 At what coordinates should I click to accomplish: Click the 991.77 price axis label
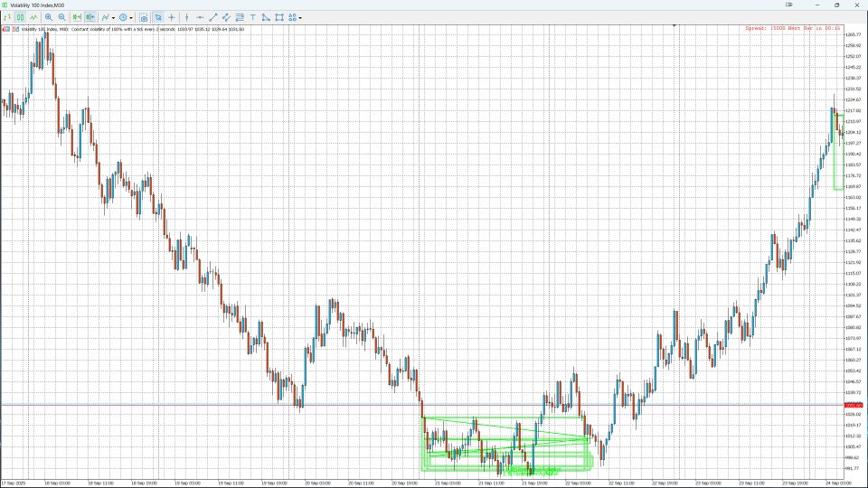pos(854,468)
